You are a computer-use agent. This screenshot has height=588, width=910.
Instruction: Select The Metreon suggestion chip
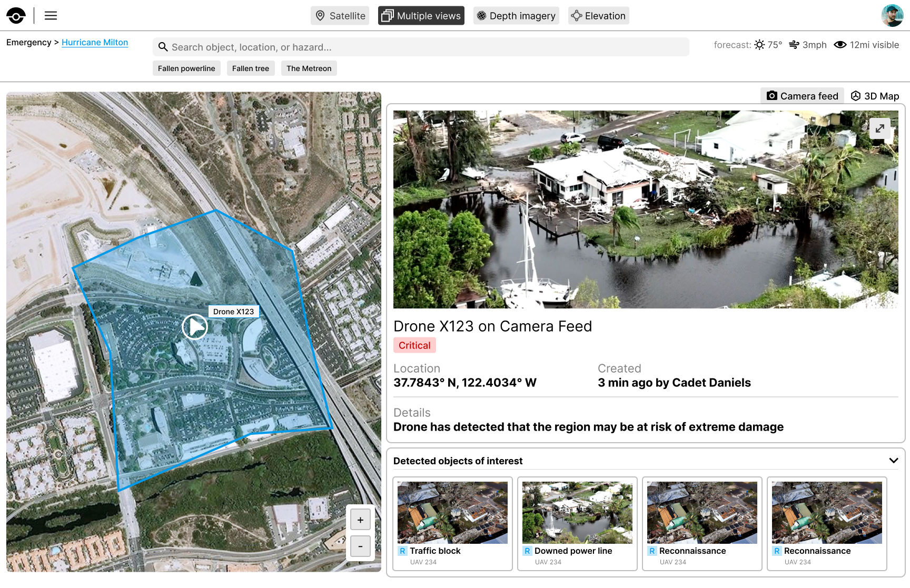click(x=309, y=68)
